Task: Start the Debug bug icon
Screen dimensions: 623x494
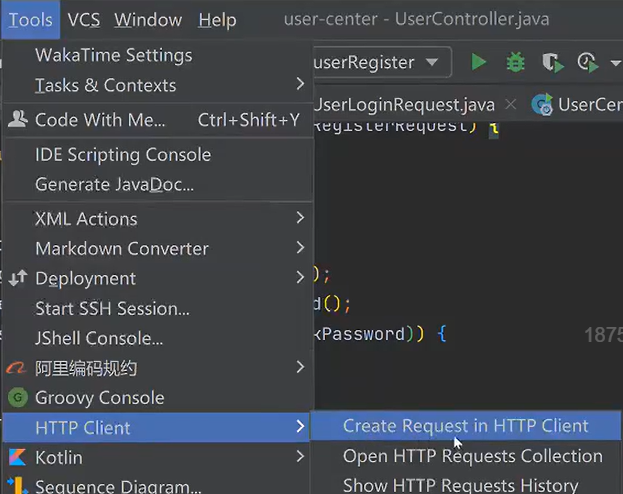Action: [515, 62]
